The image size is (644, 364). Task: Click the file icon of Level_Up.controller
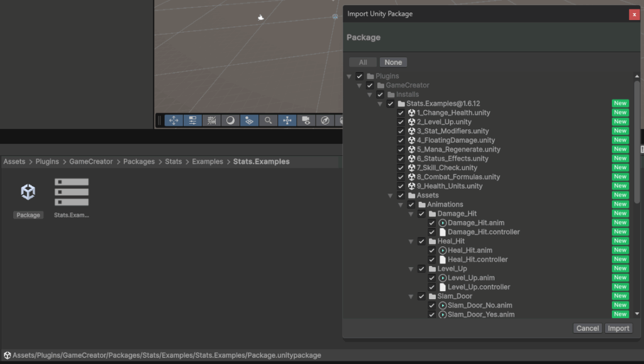(442, 287)
